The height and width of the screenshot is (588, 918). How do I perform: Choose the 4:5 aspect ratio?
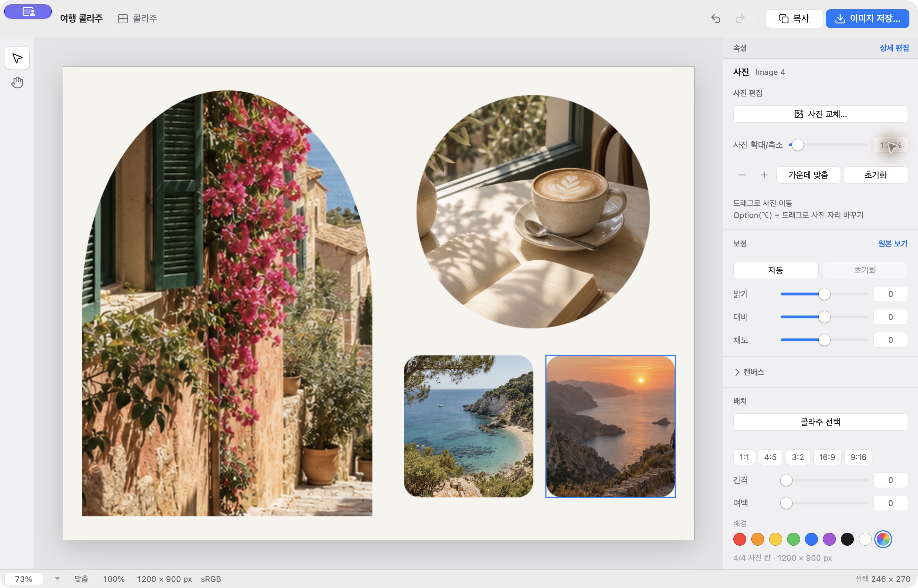(x=770, y=457)
